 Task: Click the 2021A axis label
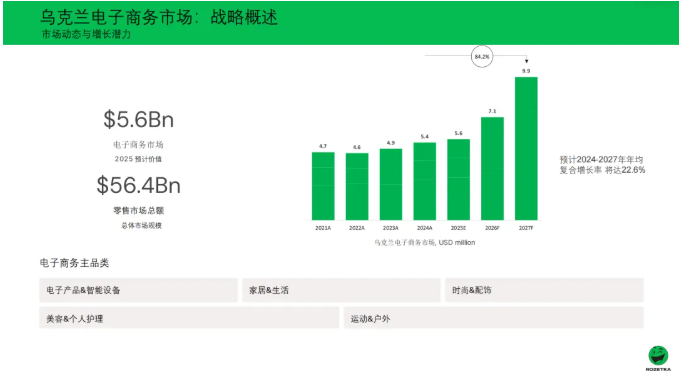[323, 228]
